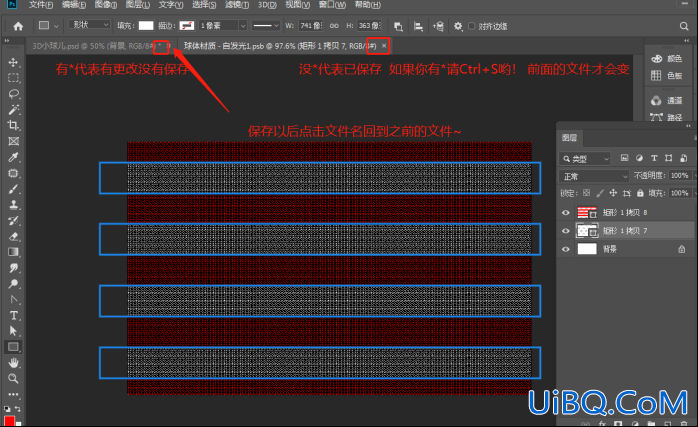Select the Horizontal Type tool
Image resolution: width=698 pixels, height=427 pixels.
click(13, 315)
